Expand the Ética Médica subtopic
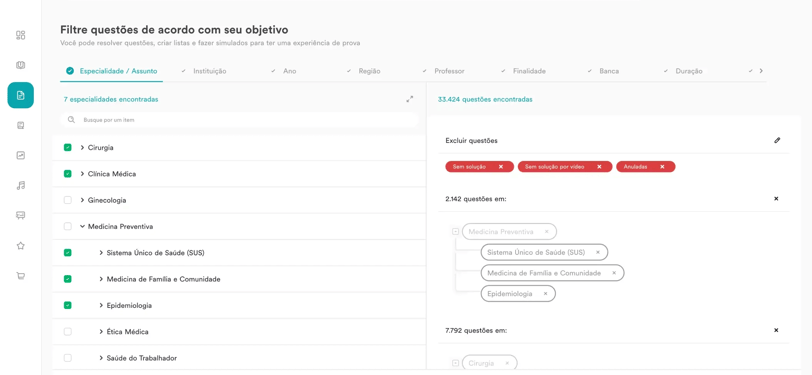This screenshot has width=812, height=375. coord(101,332)
